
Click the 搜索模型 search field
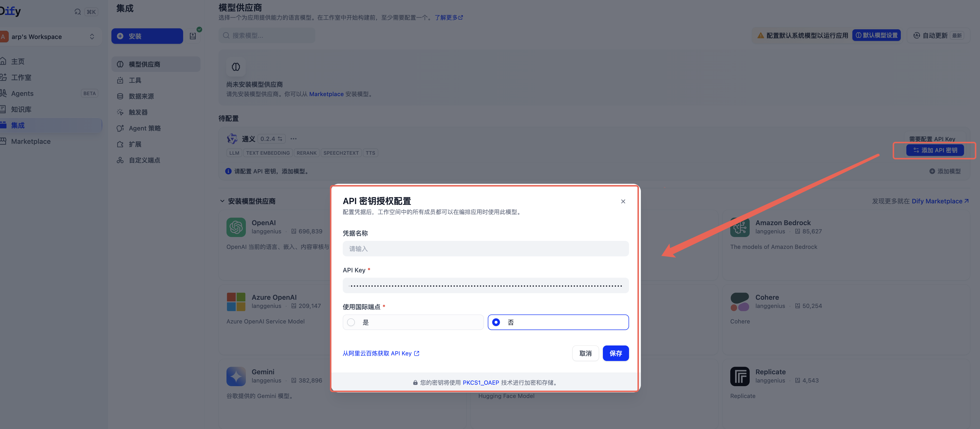tap(267, 35)
